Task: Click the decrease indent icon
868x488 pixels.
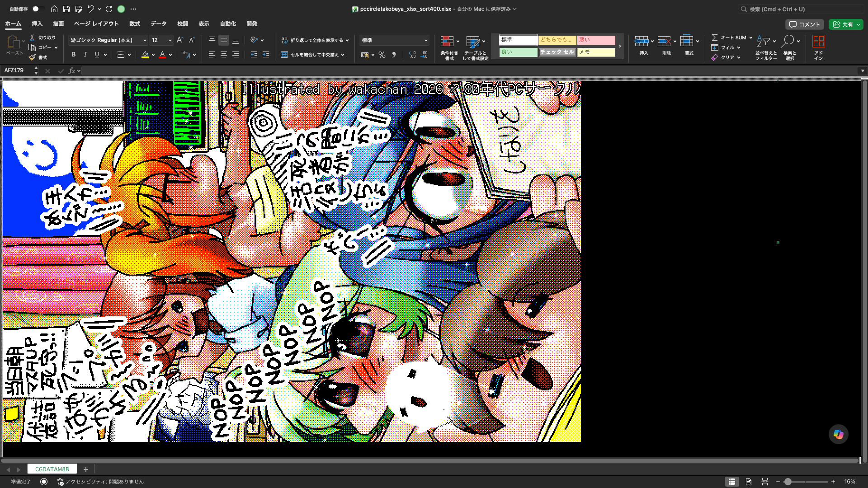Action: pos(254,55)
